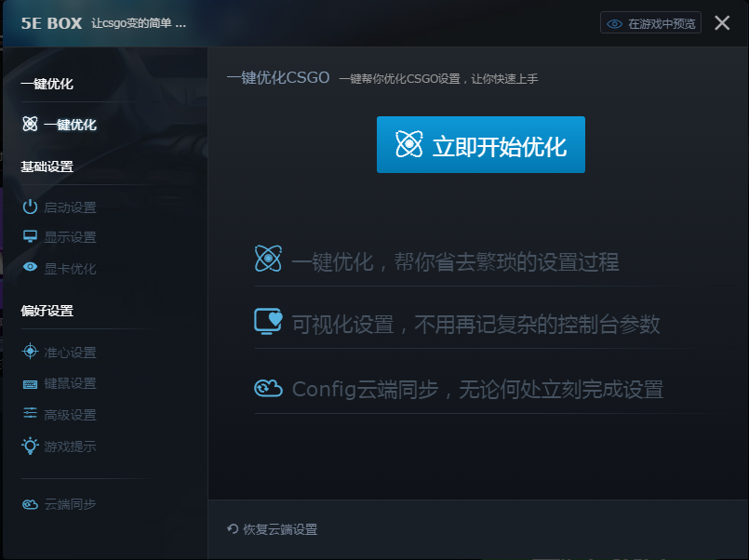Image resolution: width=749 pixels, height=560 pixels.
Task: Open the 启动设置 menu item
Action: click(70, 207)
